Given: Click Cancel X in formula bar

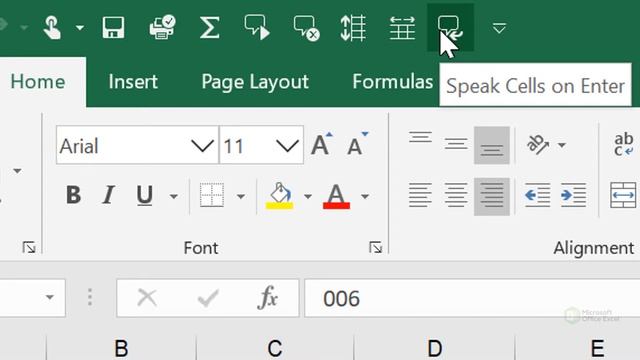Looking at the screenshot, I should [x=147, y=298].
